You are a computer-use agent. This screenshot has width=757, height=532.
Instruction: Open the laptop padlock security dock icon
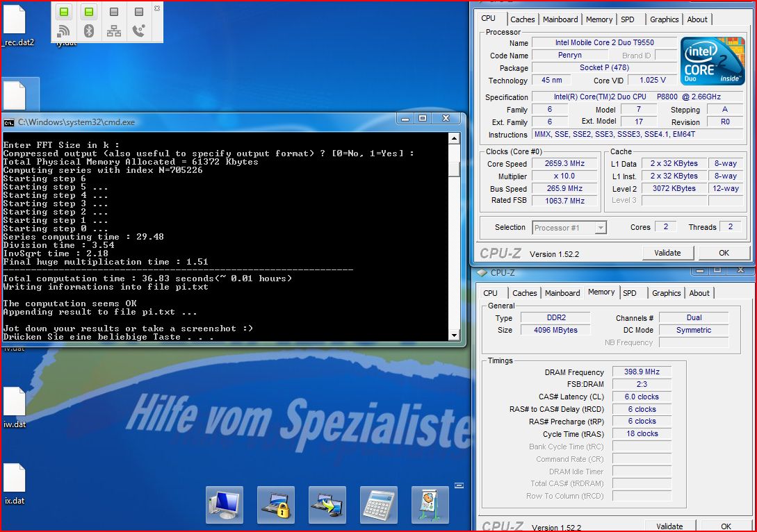[276, 505]
